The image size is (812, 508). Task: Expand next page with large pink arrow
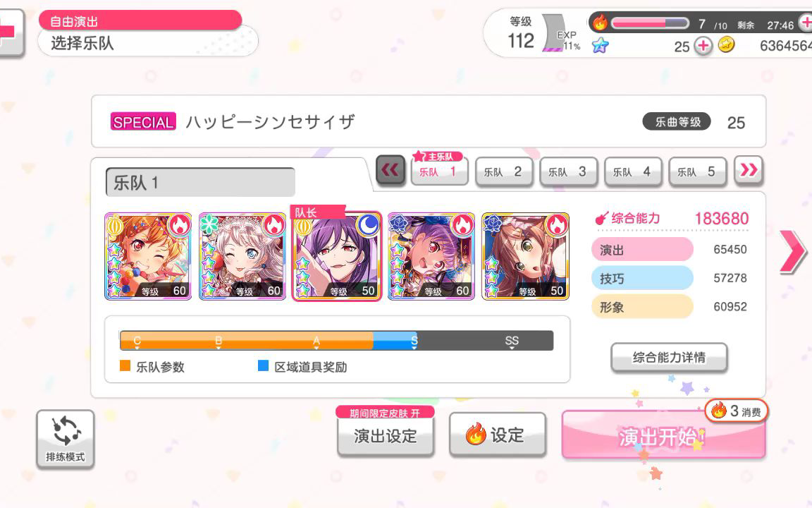click(793, 251)
